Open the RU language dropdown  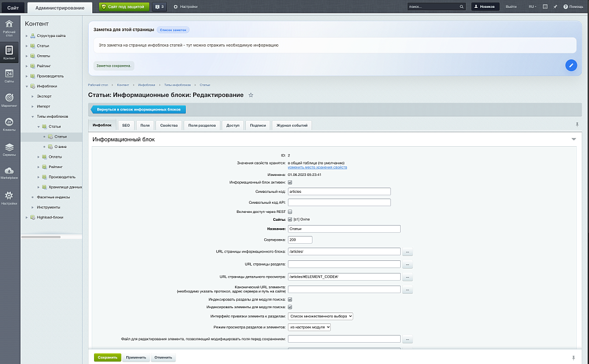click(533, 7)
